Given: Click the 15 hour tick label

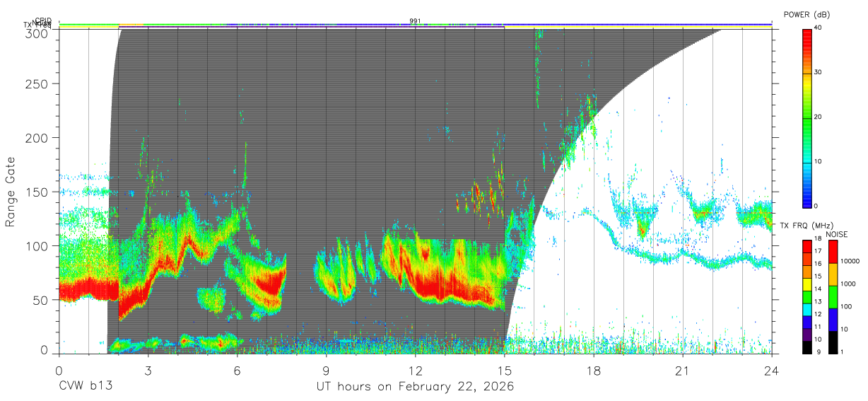Looking at the screenshot, I should [x=505, y=371].
